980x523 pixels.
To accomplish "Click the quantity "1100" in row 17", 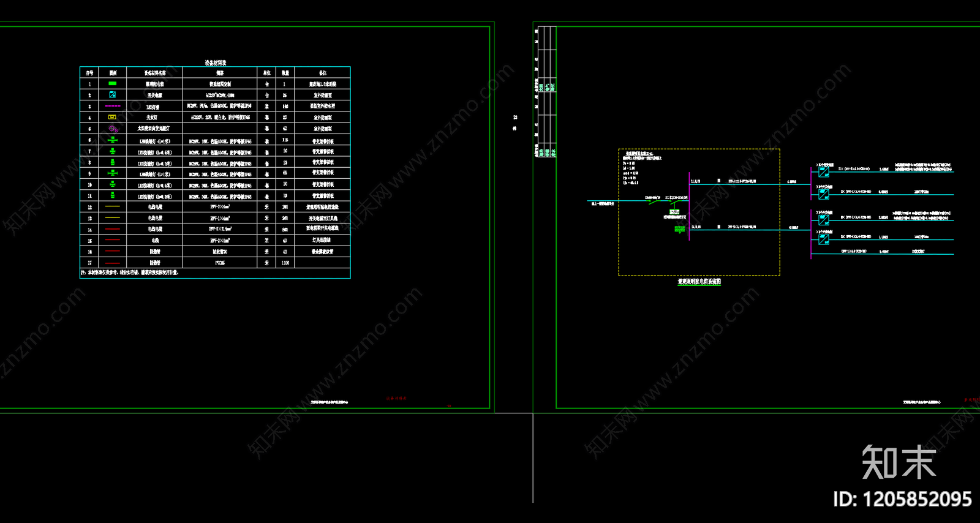I will pyautogui.click(x=285, y=263).
